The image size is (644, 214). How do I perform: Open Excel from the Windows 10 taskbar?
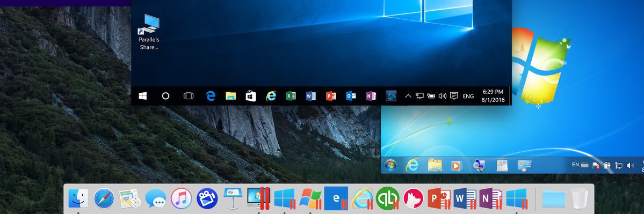291,96
